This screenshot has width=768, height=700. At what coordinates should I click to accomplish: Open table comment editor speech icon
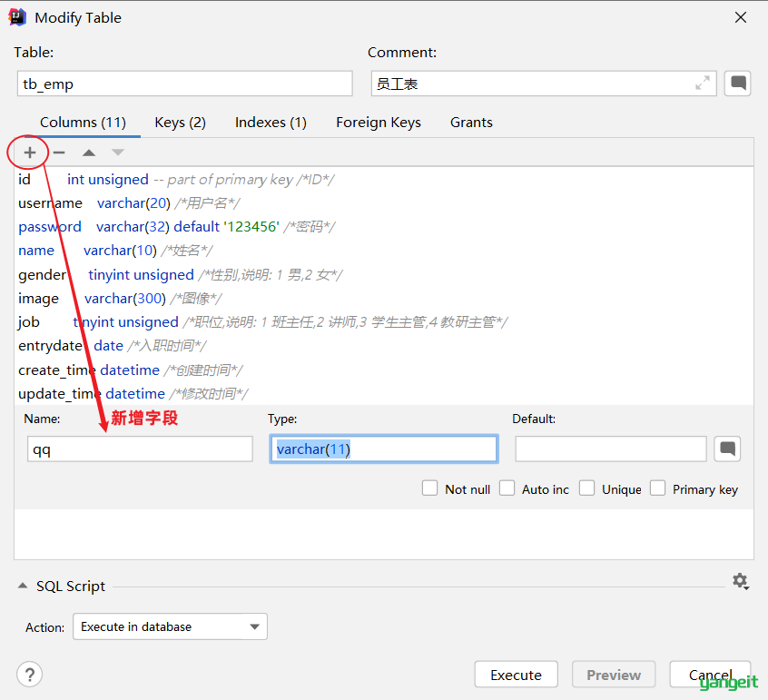738,84
